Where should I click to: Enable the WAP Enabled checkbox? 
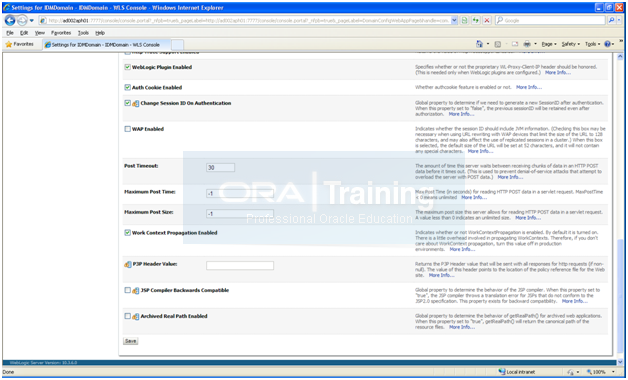pyautogui.click(x=127, y=129)
